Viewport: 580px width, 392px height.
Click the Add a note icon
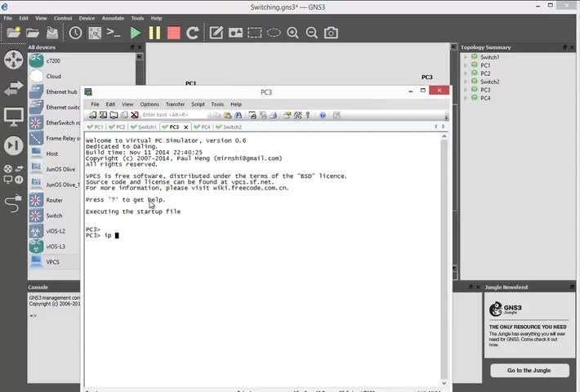point(216,33)
